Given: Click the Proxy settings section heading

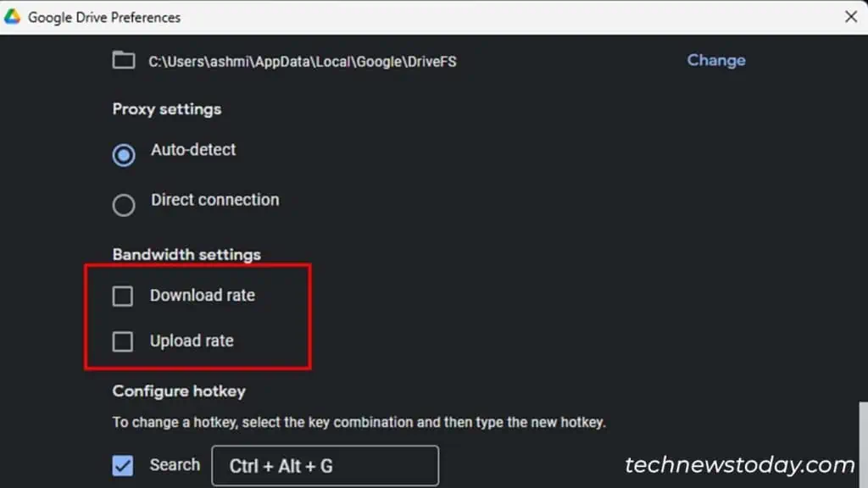Looking at the screenshot, I should coord(166,109).
